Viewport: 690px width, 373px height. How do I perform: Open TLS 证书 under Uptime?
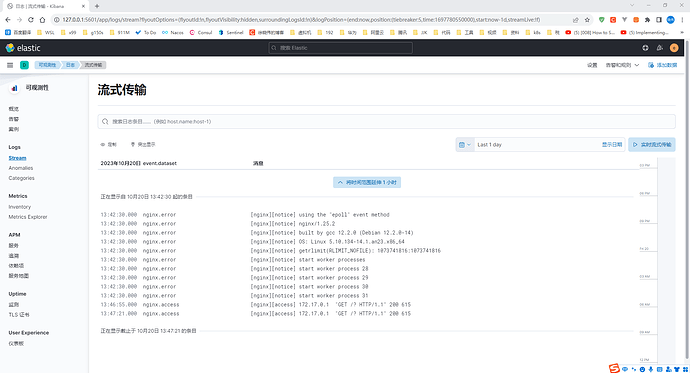[x=19, y=315]
